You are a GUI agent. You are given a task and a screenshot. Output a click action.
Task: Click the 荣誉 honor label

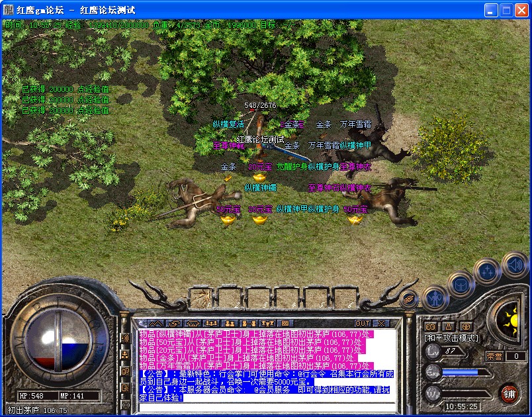point(495,356)
